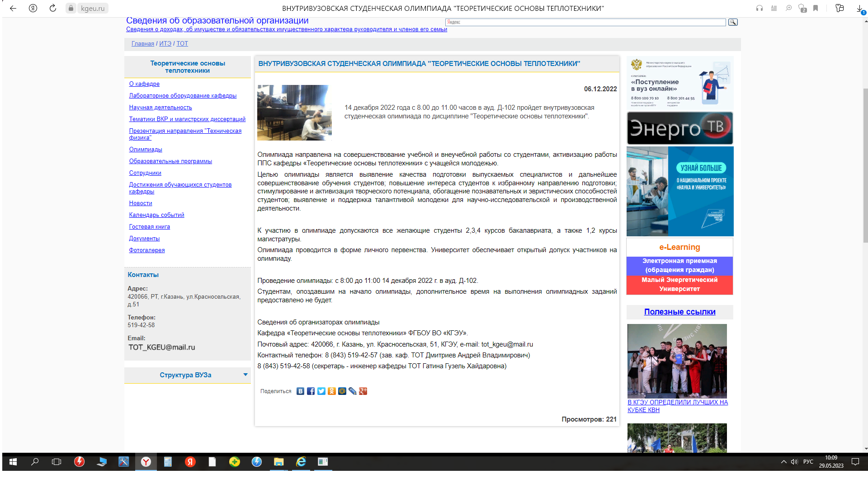Reload the page with refresh icon
This screenshot has height=488, width=868.
click(x=53, y=8)
